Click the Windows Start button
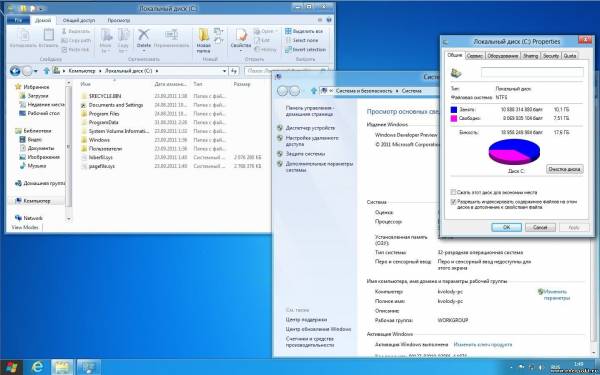Viewport: 600px width, 375px height. (x=11, y=367)
